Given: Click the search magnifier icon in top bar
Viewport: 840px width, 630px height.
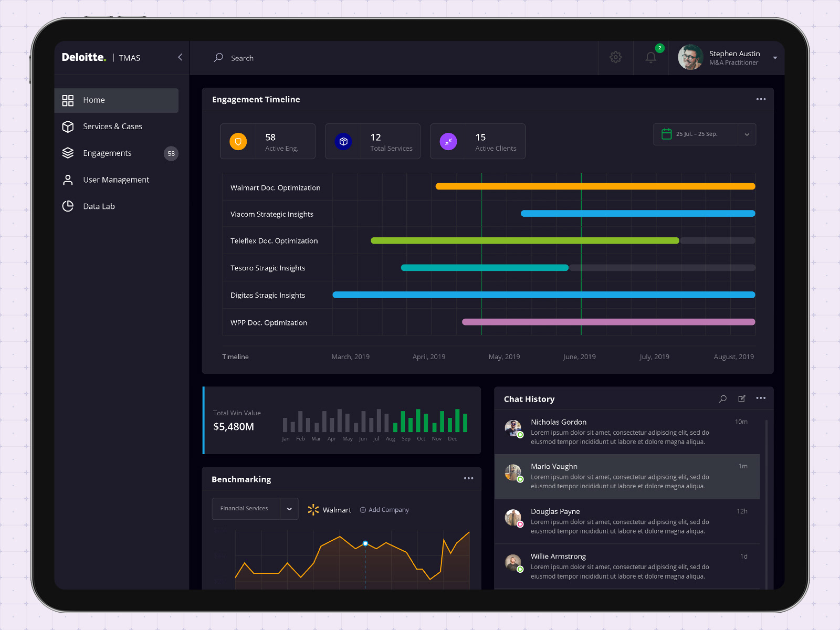Looking at the screenshot, I should (218, 58).
